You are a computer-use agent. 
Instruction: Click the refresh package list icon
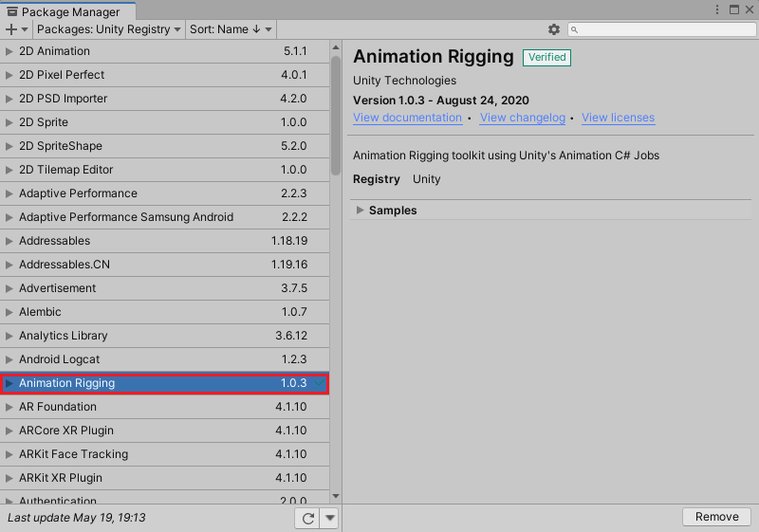click(306, 518)
